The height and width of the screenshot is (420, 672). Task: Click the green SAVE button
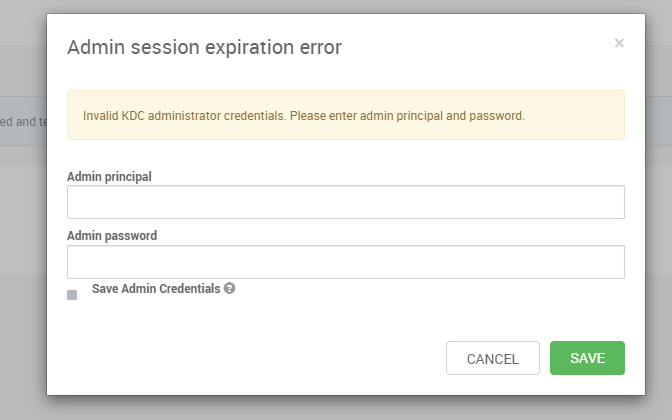587,358
